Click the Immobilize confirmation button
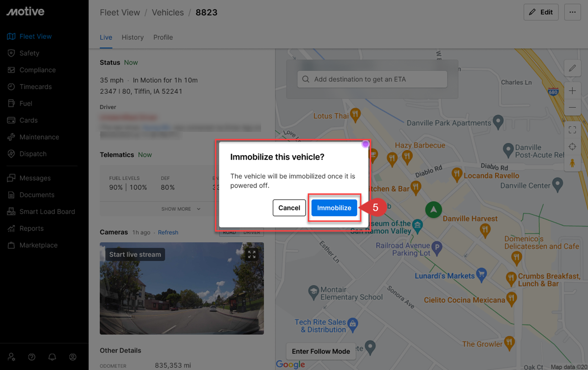The width and height of the screenshot is (588, 370). (334, 208)
